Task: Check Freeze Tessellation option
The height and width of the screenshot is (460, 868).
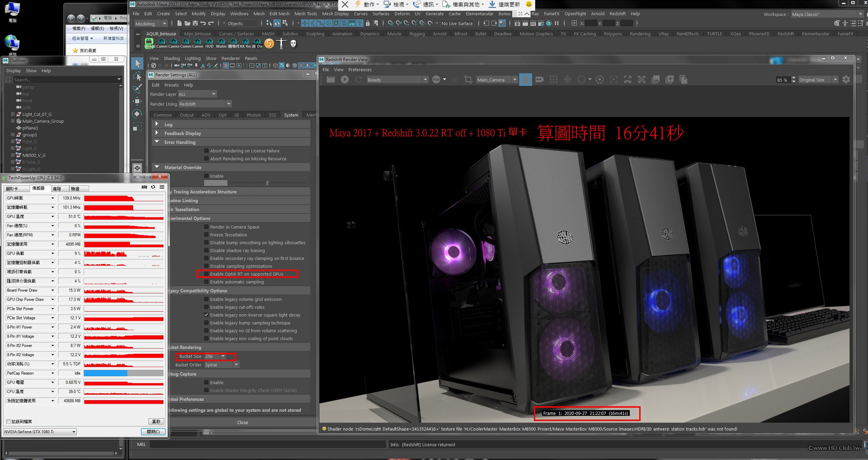Action: pos(206,235)
